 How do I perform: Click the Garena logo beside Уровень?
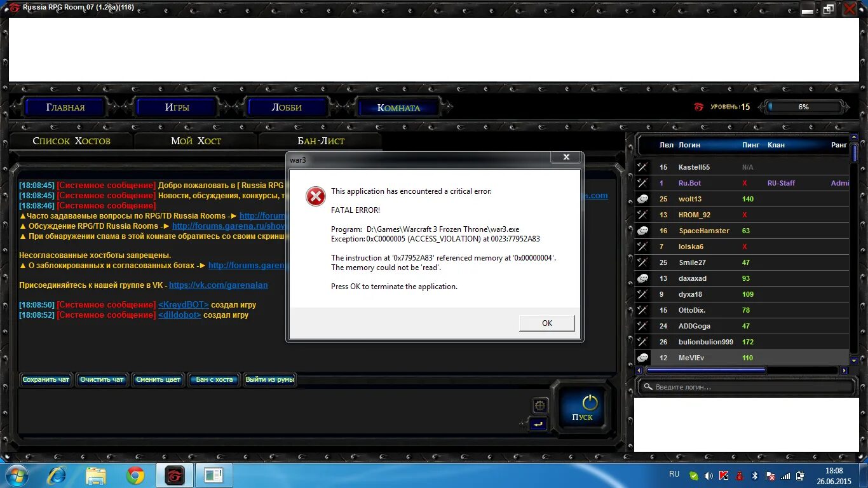699,107
